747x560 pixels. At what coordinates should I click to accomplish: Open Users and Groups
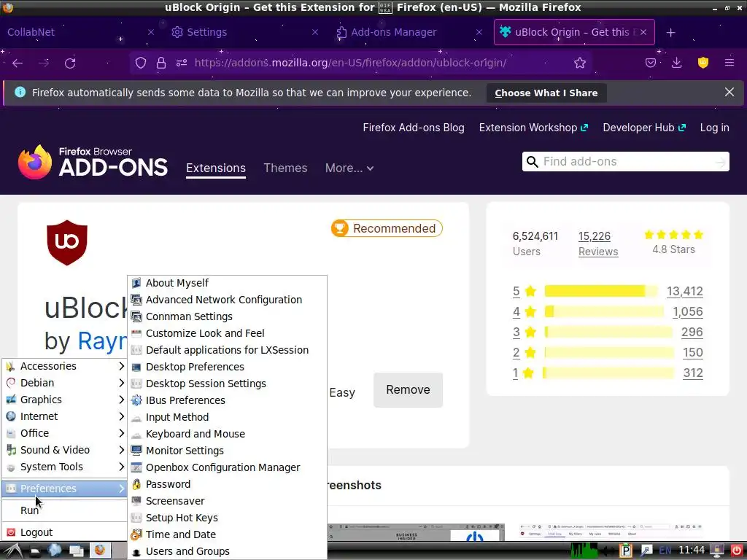click(x=228, y=551)
